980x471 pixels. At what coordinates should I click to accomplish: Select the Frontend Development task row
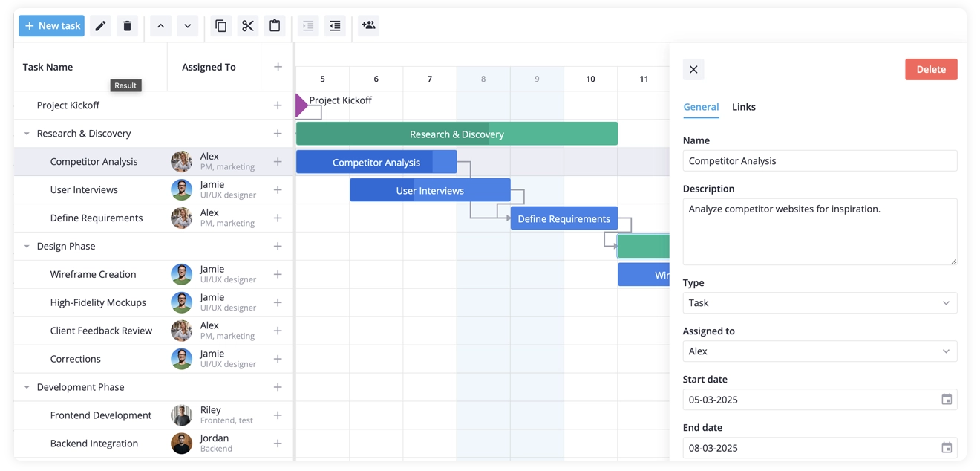coord(153,415)
